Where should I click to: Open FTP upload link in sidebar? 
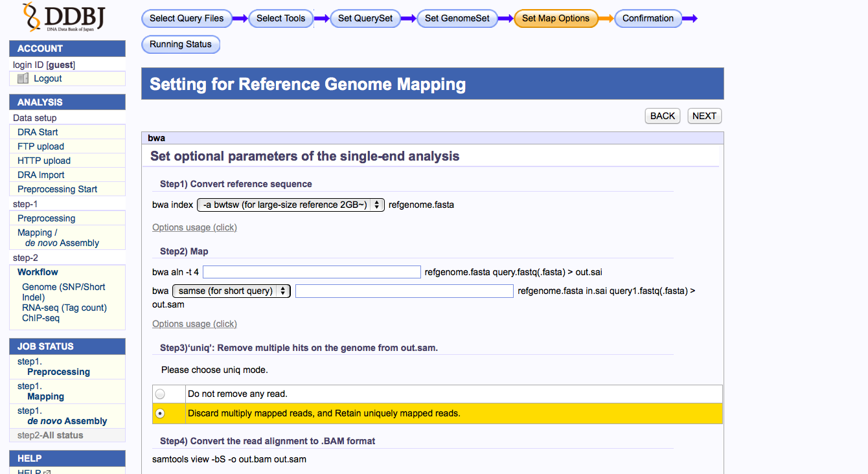41,146
